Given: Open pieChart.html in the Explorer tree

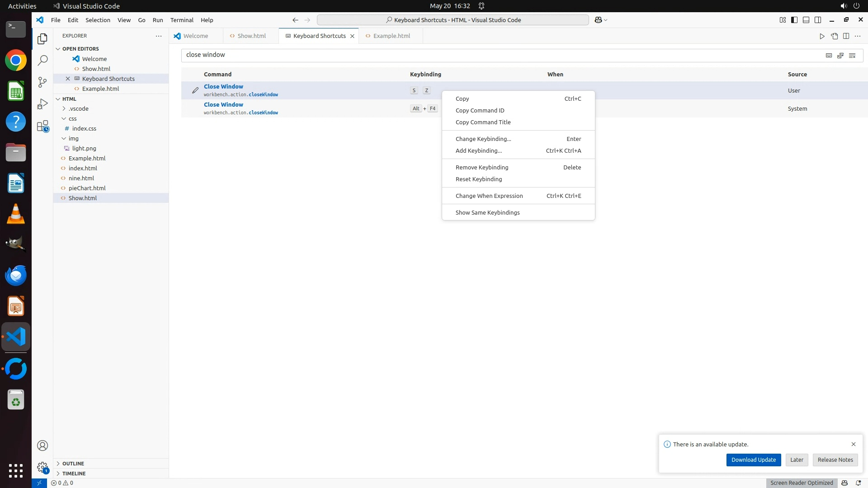Looking at the screenshot, I should click(x=87, y=188).
